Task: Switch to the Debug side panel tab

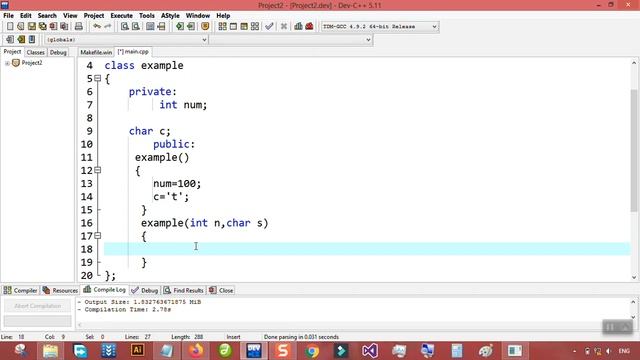Action: coord(58,52)
